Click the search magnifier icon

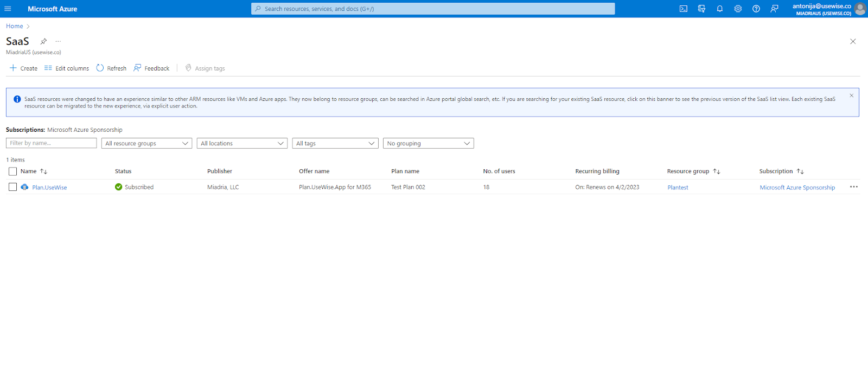click(x=258, y=9)
